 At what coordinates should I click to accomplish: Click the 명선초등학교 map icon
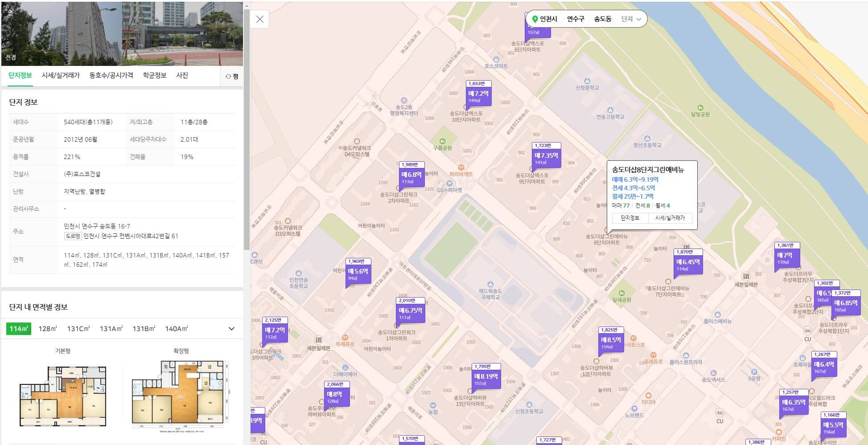(x=647, y=139)
